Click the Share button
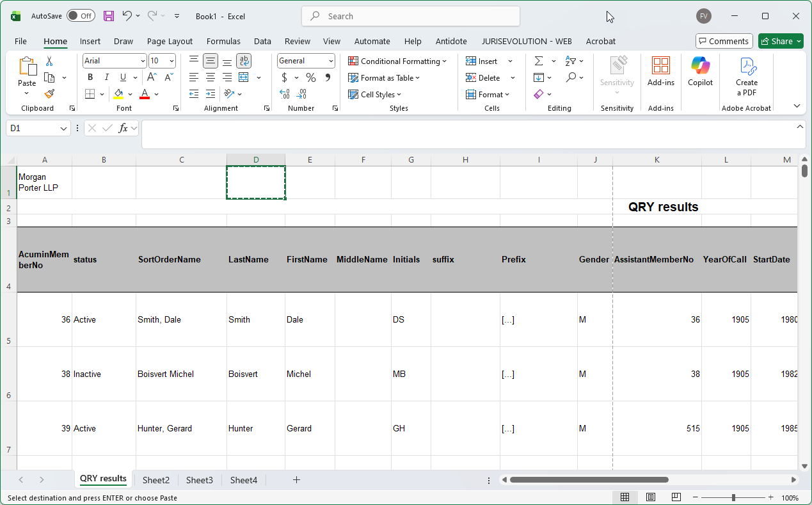The image size is (812, 505). click(x=781, y=41)
